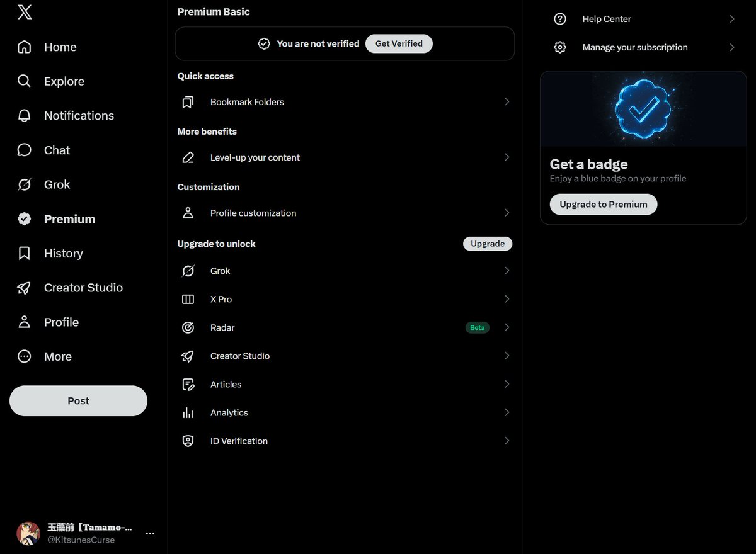Expand X Pro row chevron
Image resolution: width=756 pixels, height=554 pixels.
[507, 299]
